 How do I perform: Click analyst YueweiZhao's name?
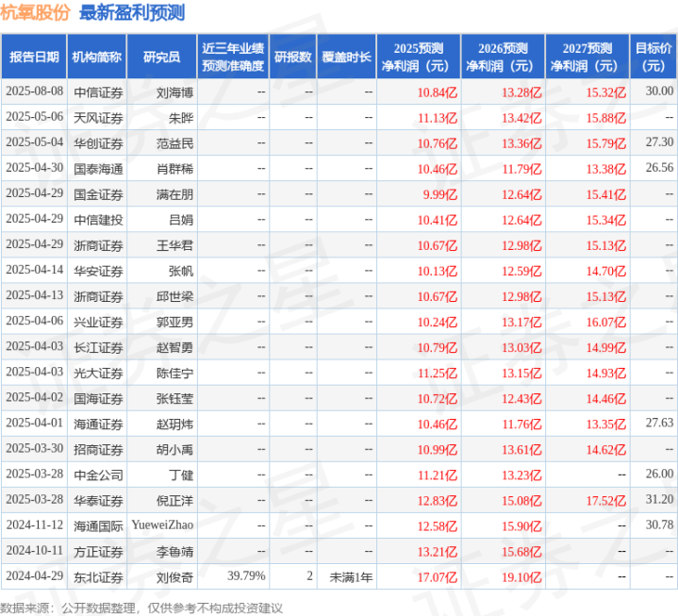162,524
